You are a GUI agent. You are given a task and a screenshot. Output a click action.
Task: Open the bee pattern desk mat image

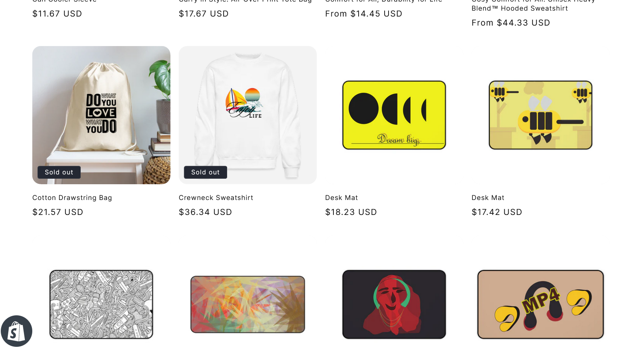coord(540,115)
